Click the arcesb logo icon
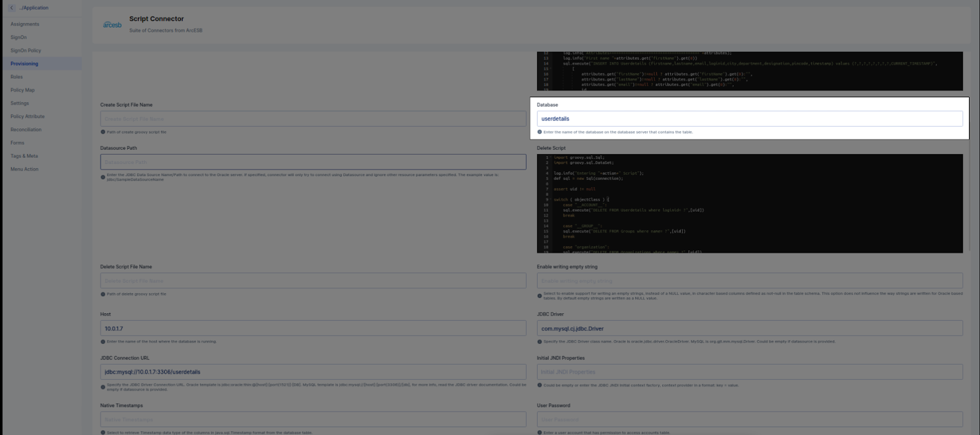The width and height of the screenshot is (980, 435). (112, 24)
